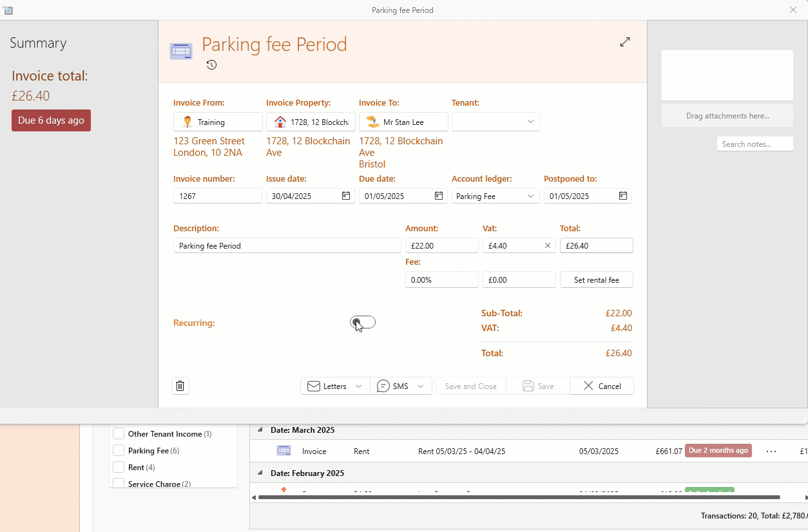Click Set rental fee button
Screen dimensions: 808x532
(x=597, y=280)
